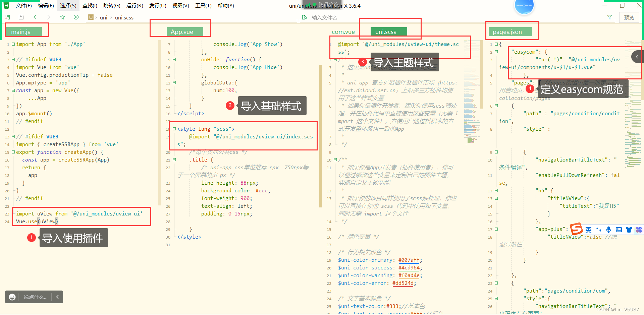644x315 pixels.
Task: Expand the side panel arrow at right edge
Action: [637, 57]
